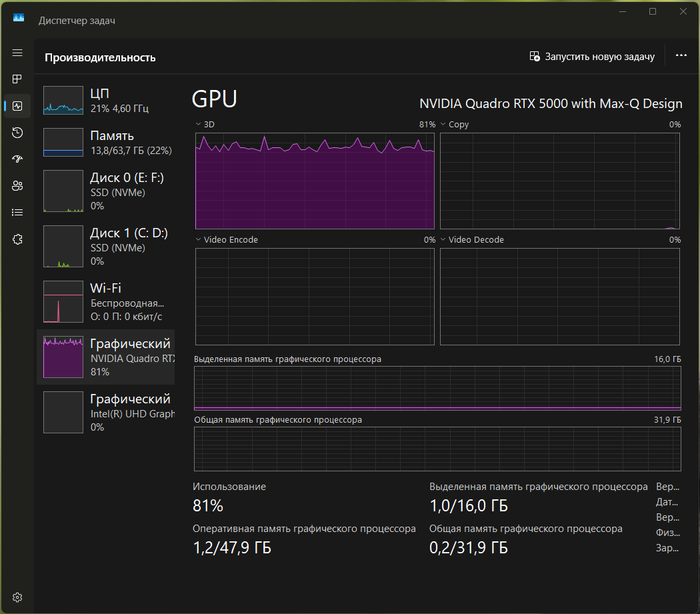Image resolution: width=700 pixels, height=614 pixels.
Task: Open the Details page icon
Action: coord(17,213)
